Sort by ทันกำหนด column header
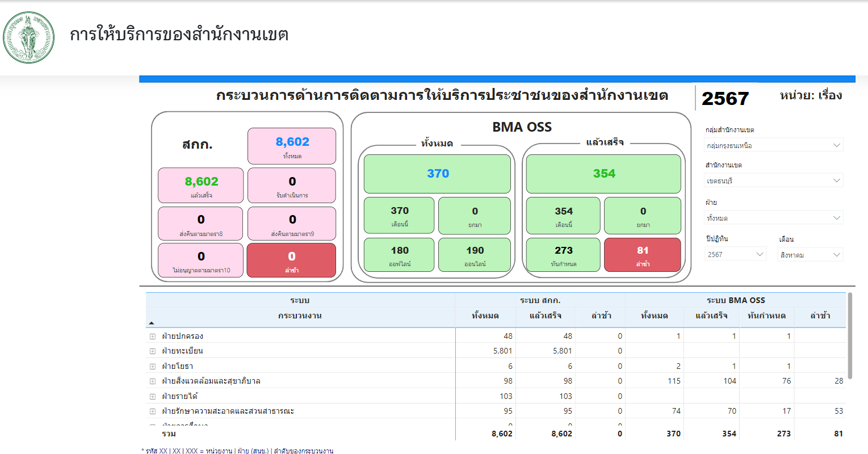Image resolution: width=868 pixels, height=454 pixels. coord(766,316)
